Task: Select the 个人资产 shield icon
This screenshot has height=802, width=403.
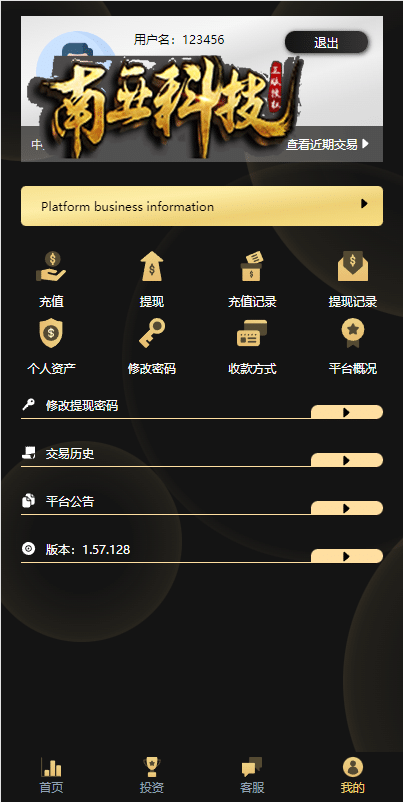Action: point(51,333)
